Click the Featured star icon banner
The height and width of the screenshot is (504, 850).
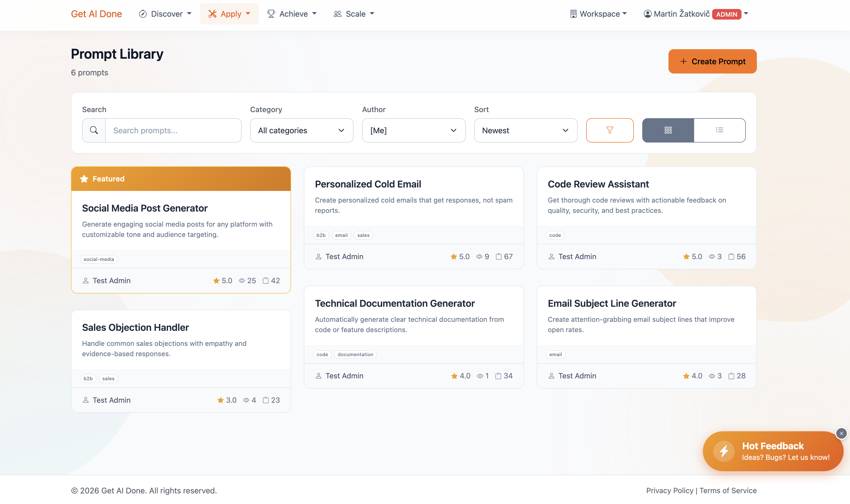point(84,179)
